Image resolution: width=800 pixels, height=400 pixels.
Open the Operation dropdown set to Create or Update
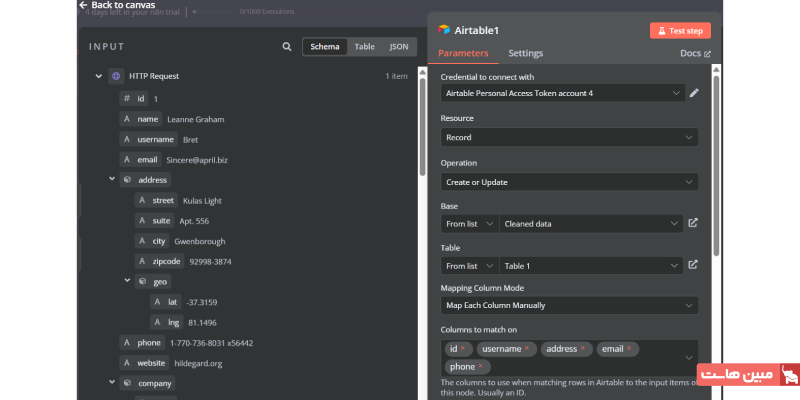(569, 182)
